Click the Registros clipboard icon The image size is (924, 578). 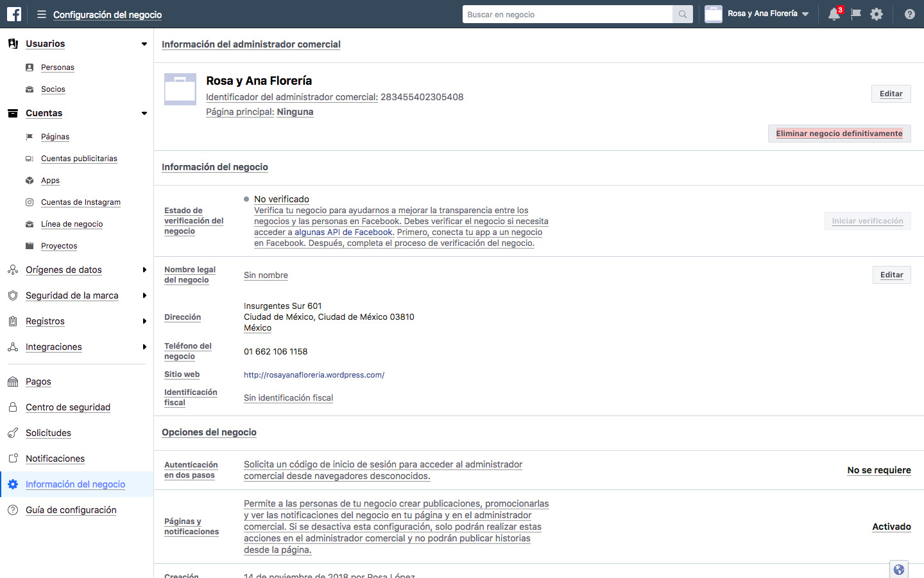[x=13, y=321]
